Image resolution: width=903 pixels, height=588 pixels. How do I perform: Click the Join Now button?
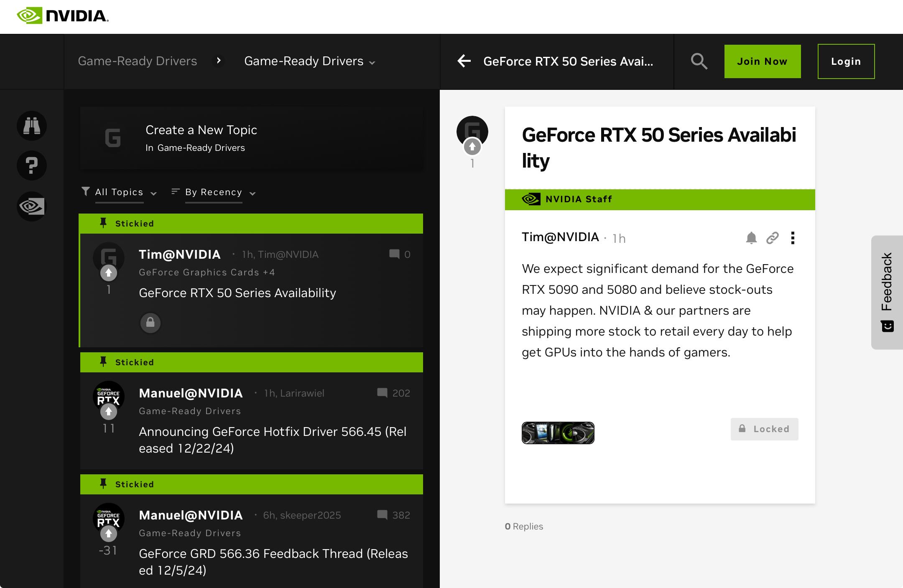click(763, 61)
